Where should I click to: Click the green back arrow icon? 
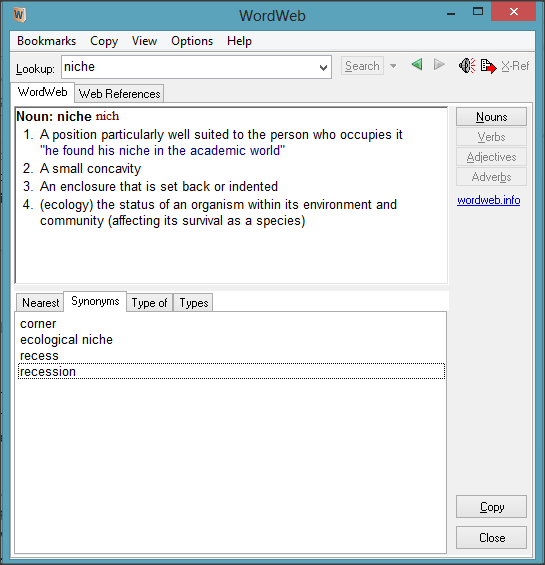click(x=417, y=65)
